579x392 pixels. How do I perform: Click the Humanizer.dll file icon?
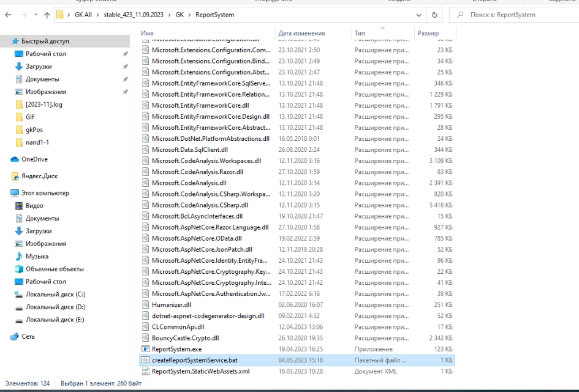[x=145, y=305]
